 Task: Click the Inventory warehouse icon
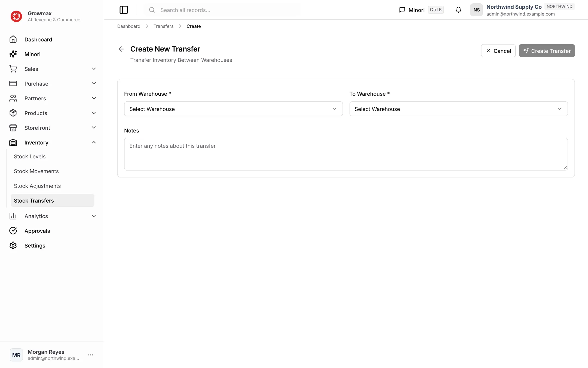pos(13,142)
